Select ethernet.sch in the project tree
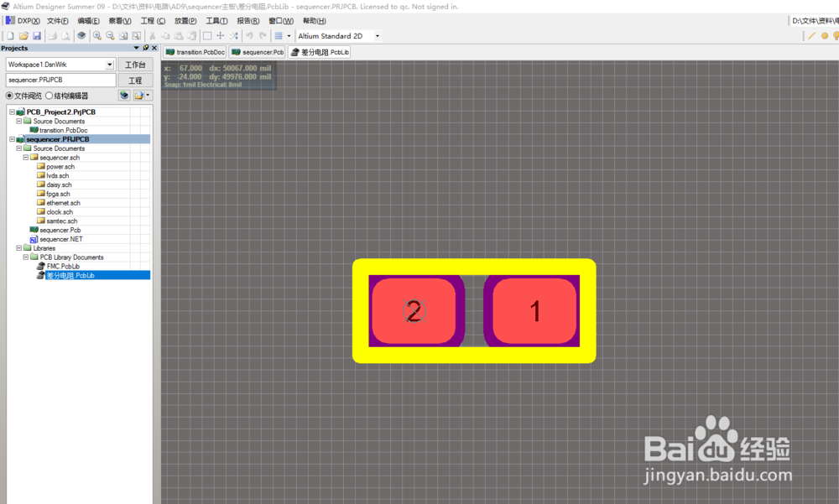Viewport: 839px width, 504px height. tap(63, 203)
